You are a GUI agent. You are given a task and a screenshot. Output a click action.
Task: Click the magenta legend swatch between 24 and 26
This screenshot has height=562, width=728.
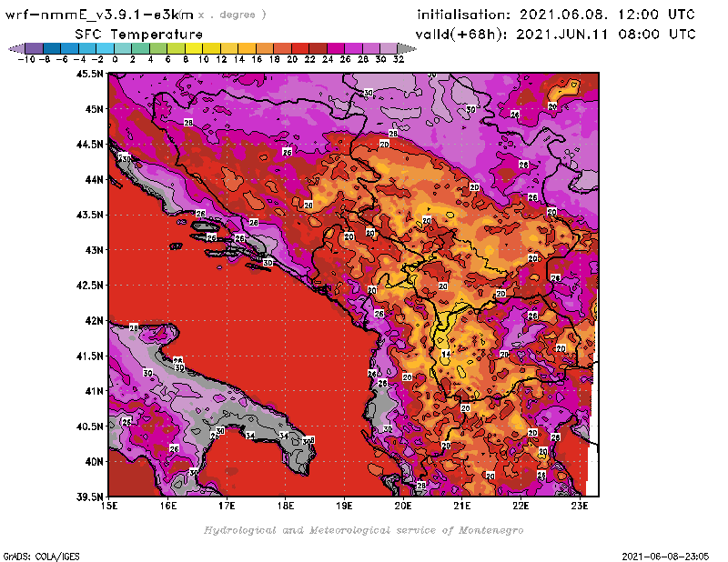coord(336,48)
